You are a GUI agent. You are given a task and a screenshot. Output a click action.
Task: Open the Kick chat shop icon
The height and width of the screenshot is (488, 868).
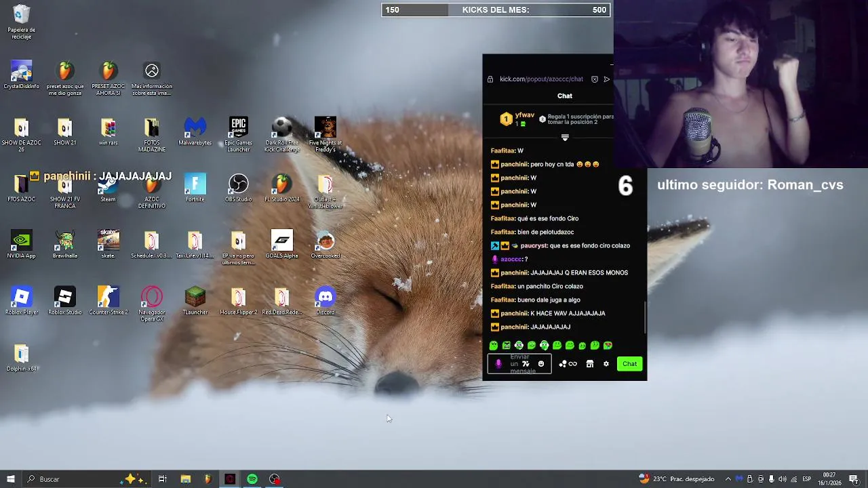590,364
